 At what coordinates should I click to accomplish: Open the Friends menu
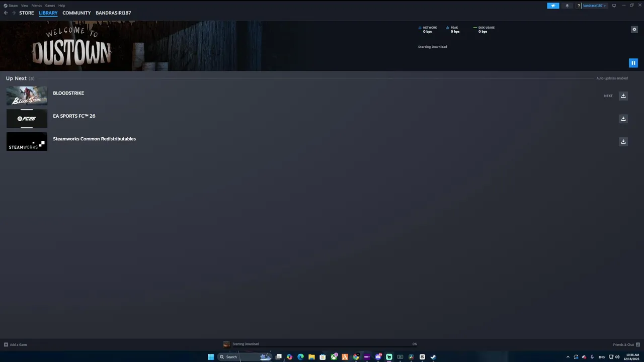coord(37,6)
